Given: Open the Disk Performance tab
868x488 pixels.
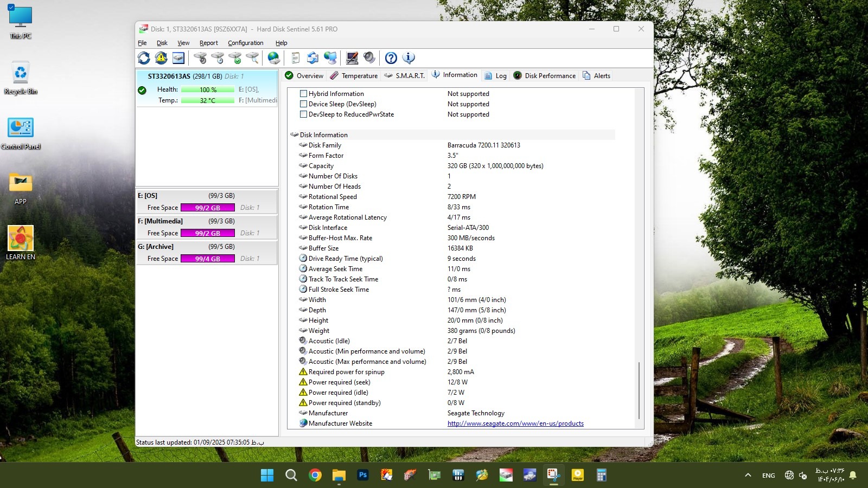Looking at the screenshot, I should pyautogui.click(x=545, y=75).
